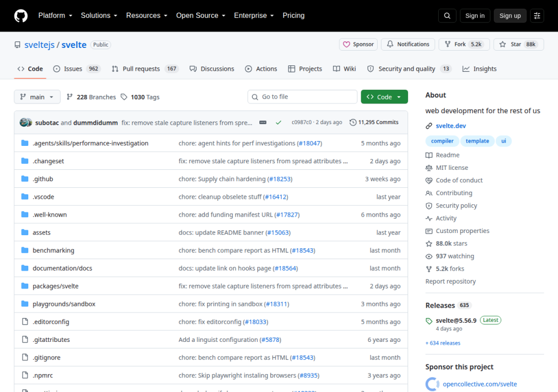The width and height of the screenshot is (558, 392).
Task: Fork the repository with Fork button
Action: 464,44
